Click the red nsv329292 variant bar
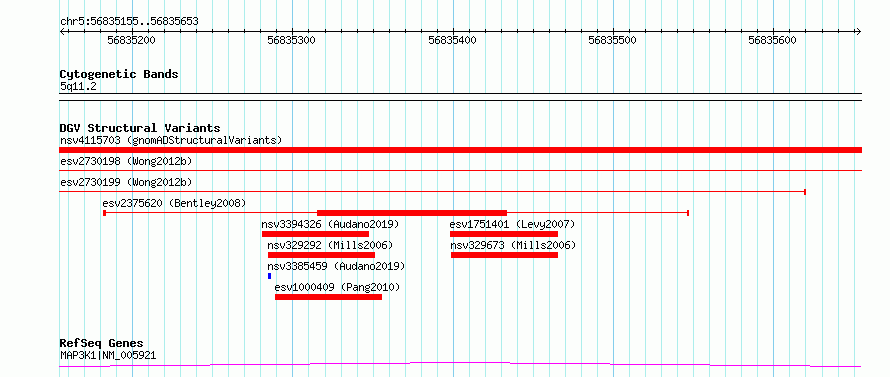The width and height of the screenshot is (890, 377). coord(321,255)
